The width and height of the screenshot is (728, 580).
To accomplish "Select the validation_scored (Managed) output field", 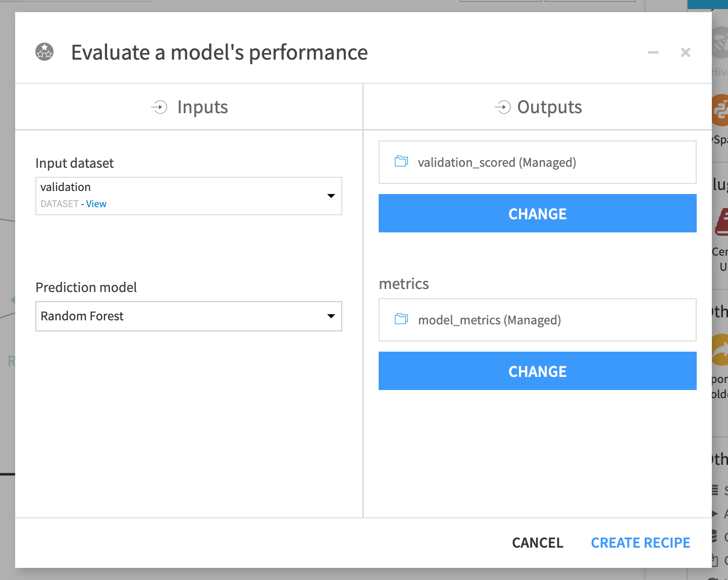I will [x=538, y=162].
